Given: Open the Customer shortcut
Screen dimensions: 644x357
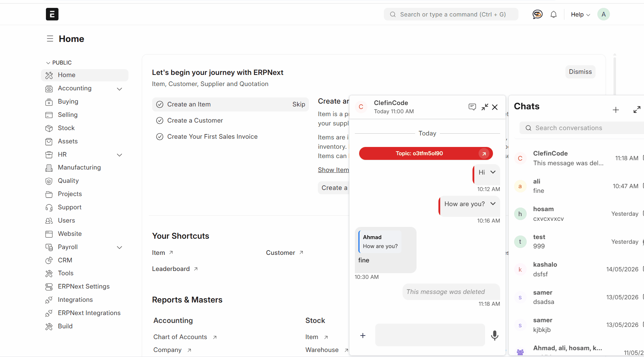Looking at the screenshot, I should (x=285, y=253).
